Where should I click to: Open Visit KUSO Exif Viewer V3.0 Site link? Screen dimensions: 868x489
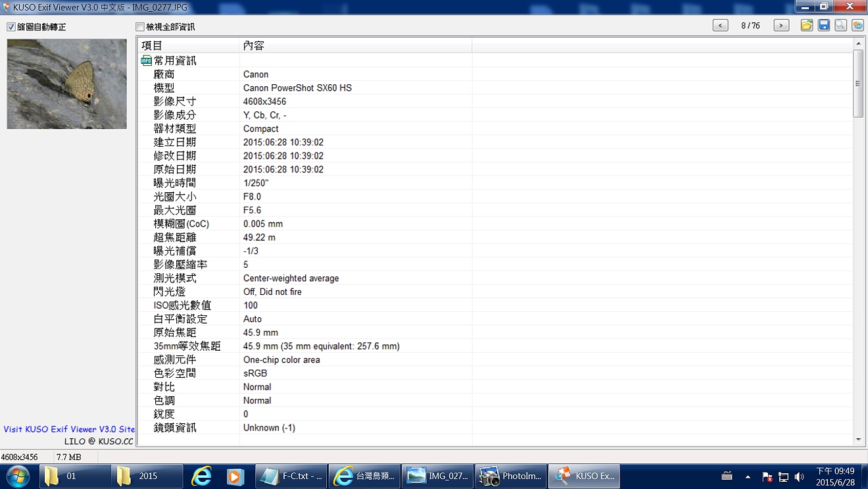[x=69, y=429]
